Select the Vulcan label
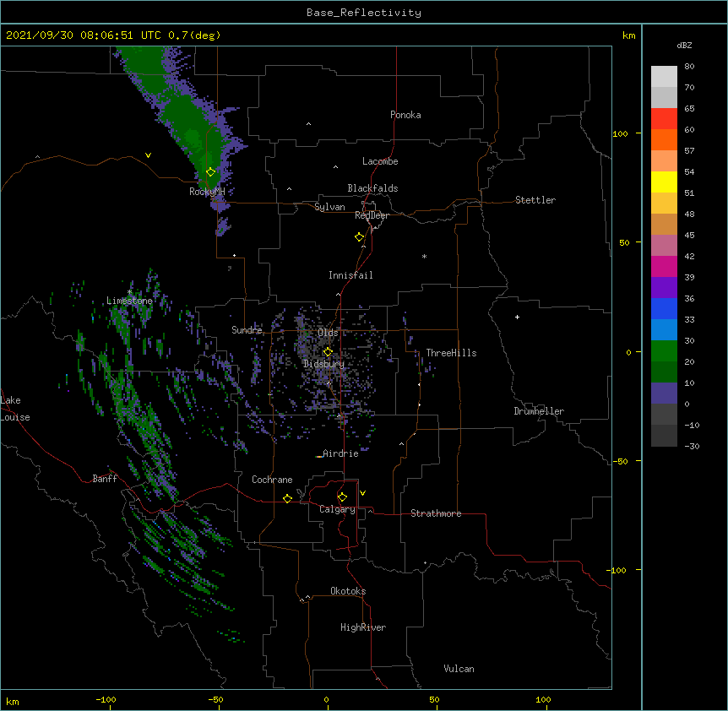Viewport: 728px width, 711px height. pos(459,669)
